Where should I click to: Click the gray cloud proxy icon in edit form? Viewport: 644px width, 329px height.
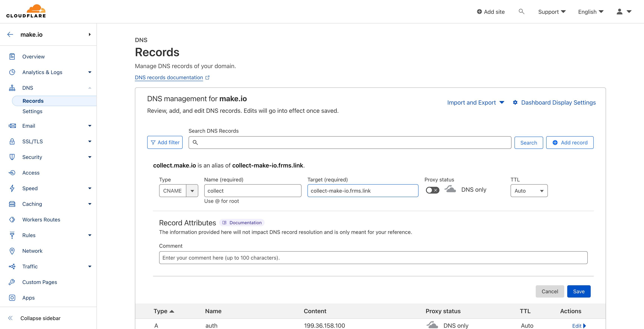450,189
